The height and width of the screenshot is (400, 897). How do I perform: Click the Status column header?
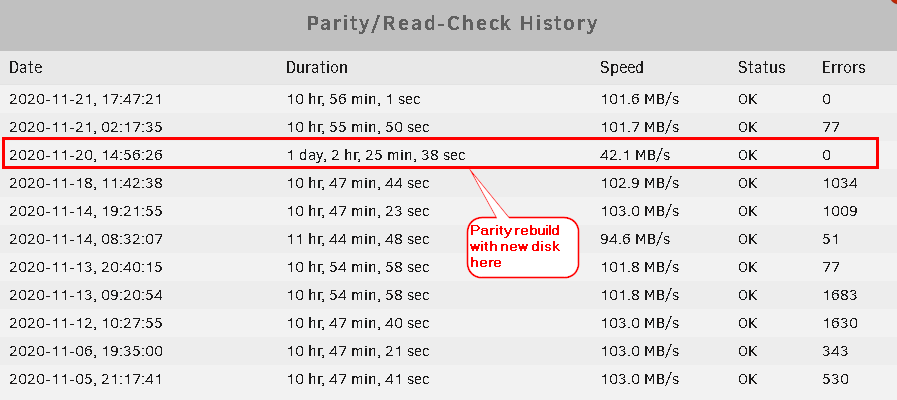[761, 68]
